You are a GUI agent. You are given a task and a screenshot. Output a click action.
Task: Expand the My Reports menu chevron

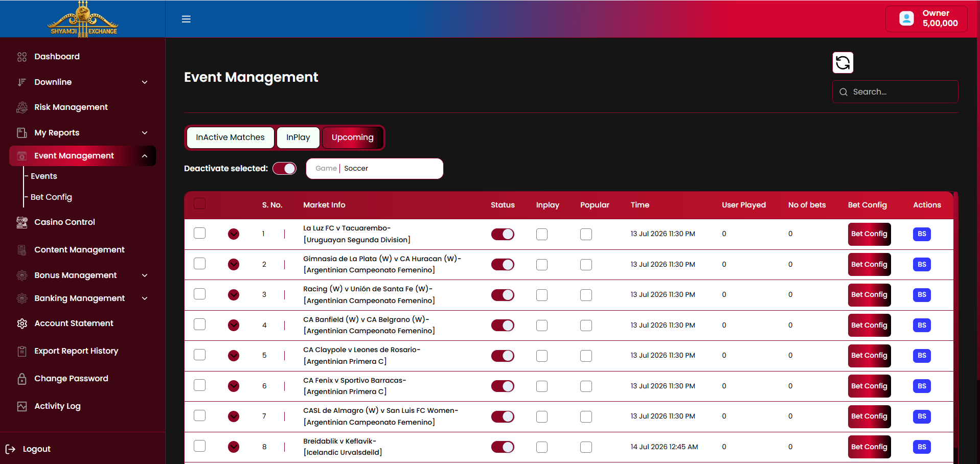pyautogui.click(x=145, y=133)
